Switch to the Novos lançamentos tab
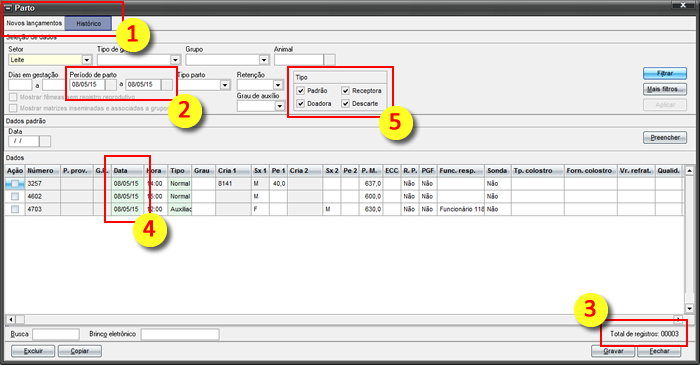The image size is (700, 365). coord(34,23)
